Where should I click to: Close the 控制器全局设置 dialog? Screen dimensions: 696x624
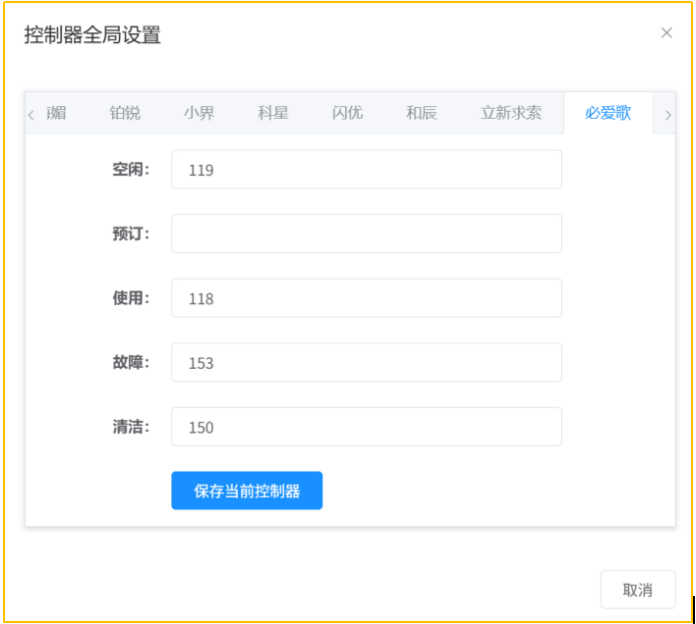tap(666, 33)
